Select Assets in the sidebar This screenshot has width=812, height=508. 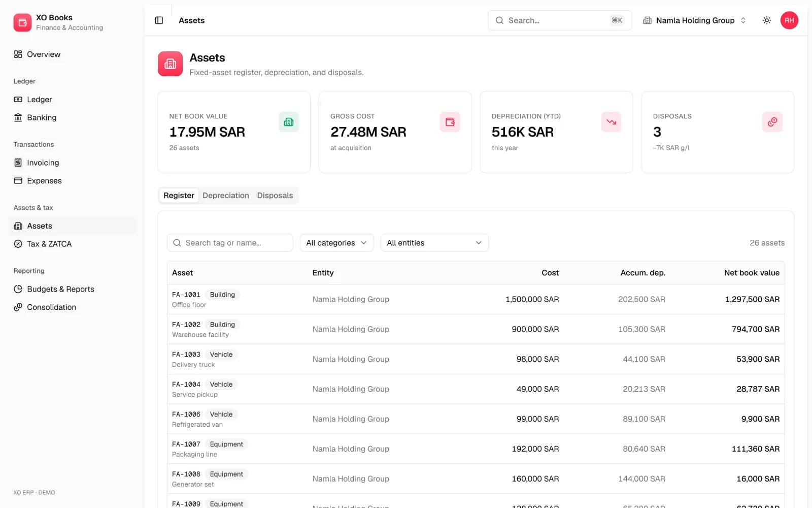(72, 226)
